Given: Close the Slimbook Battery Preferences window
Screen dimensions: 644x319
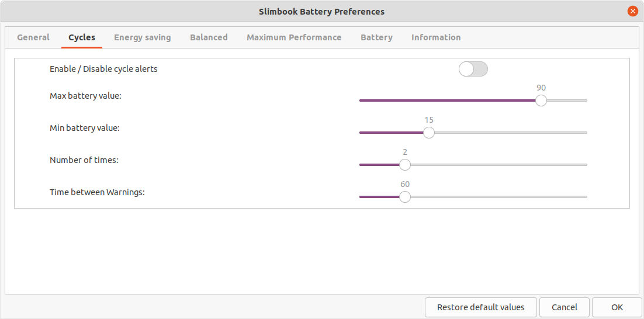Looking at the screenshot, I should (x=632, y=11).
